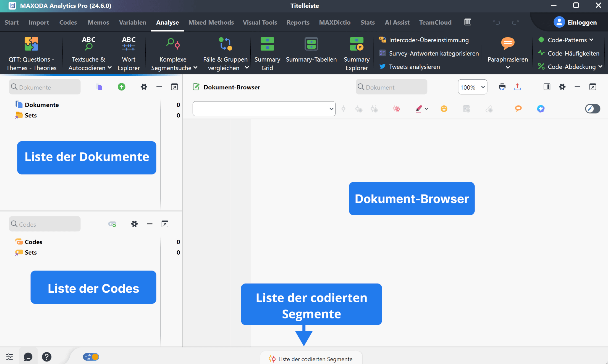Image resolution: width=608 pixels, height=364 pixels.
Task: Toggle the sidebar display icon
Action: point(547,87)
